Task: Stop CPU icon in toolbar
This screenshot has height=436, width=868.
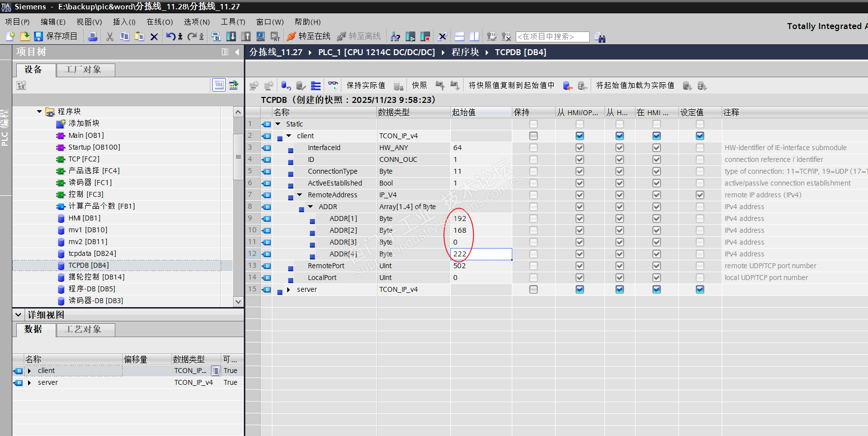Action: [x=425, y=36]
